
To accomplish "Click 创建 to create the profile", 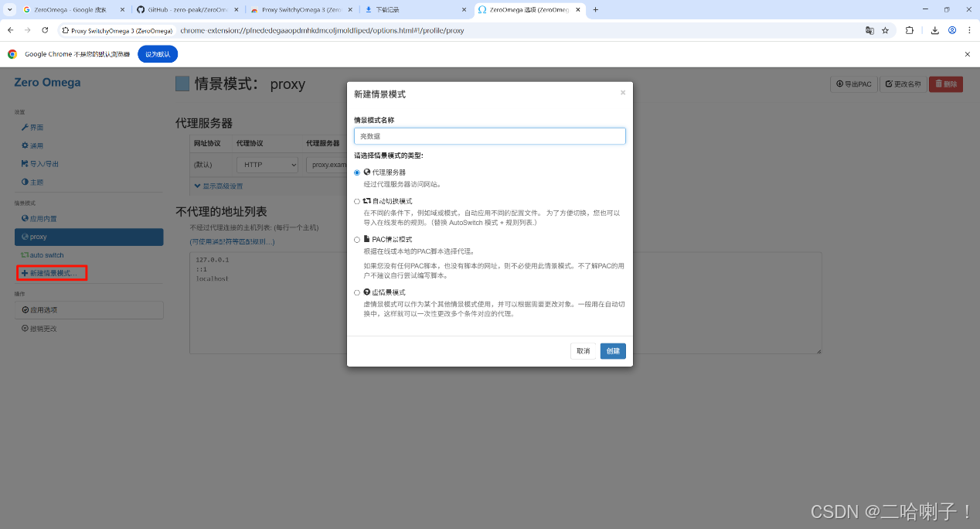I will point(612,350).
